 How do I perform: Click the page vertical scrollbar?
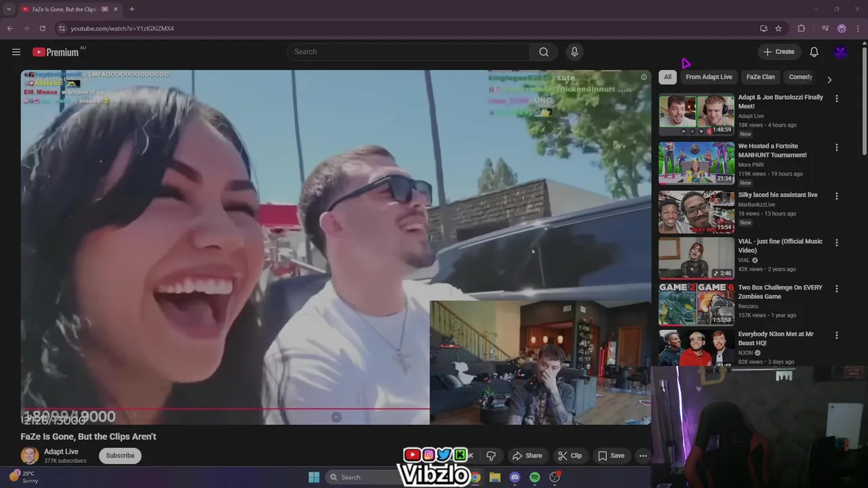pyautogui.click(x=864, y=102)
